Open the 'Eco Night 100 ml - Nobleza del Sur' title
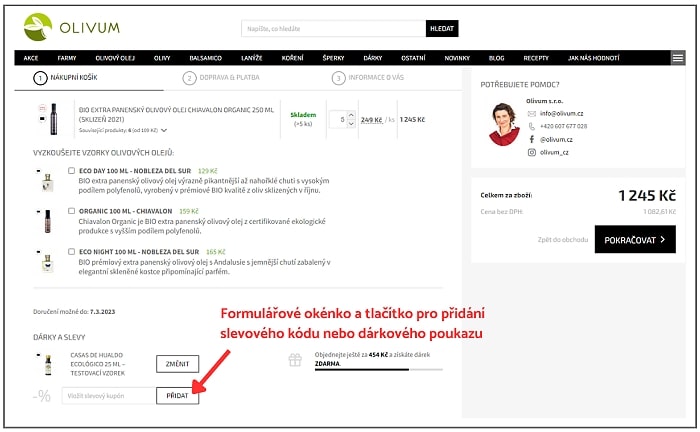 (x=139, y=252)
